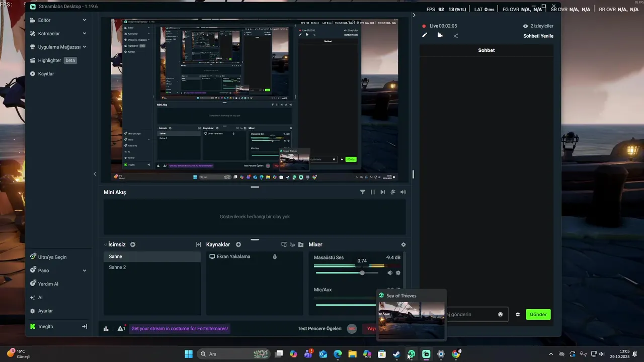Open File Explorer from the taskbar
The height and width of the screenshot is (362, 644).
point(352,354)
